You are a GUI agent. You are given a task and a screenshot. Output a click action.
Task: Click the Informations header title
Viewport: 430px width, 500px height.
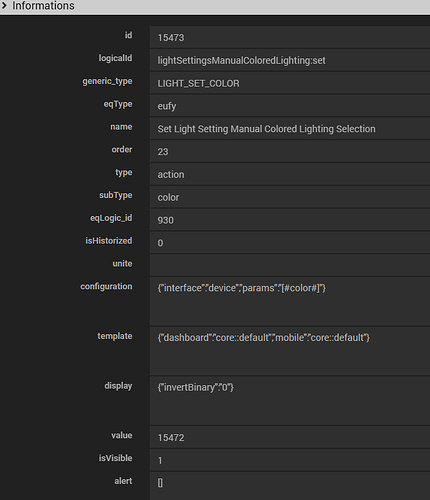(43, 6)
